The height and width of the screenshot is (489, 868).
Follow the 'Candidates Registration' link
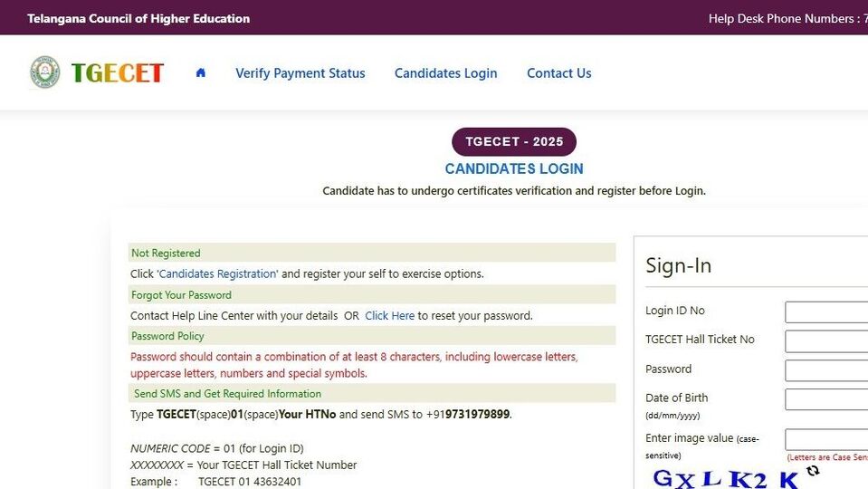pyautogui.click(x=217, y=273)
